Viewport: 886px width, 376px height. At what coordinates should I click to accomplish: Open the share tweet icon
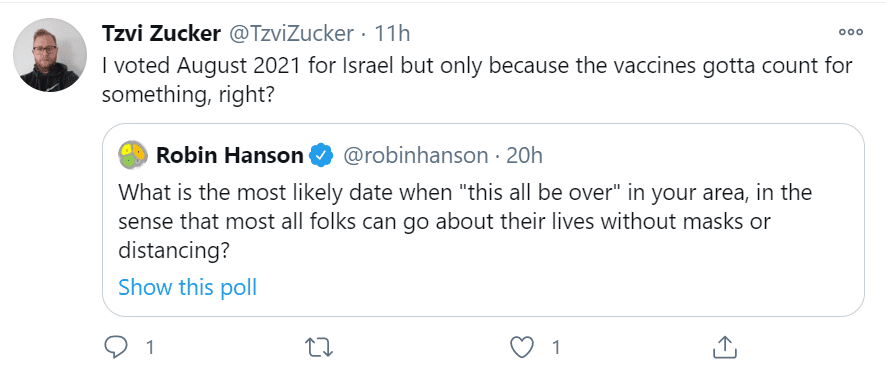tap(724, 347)
